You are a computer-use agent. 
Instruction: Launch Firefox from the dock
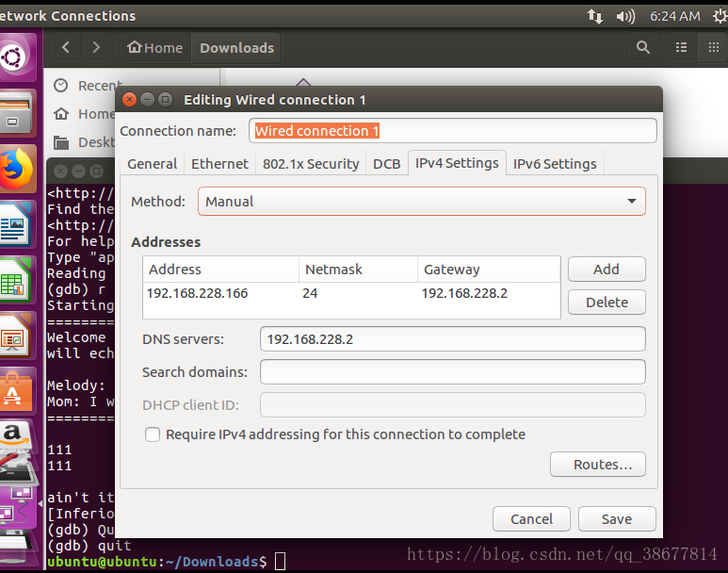tap(17, 169)
